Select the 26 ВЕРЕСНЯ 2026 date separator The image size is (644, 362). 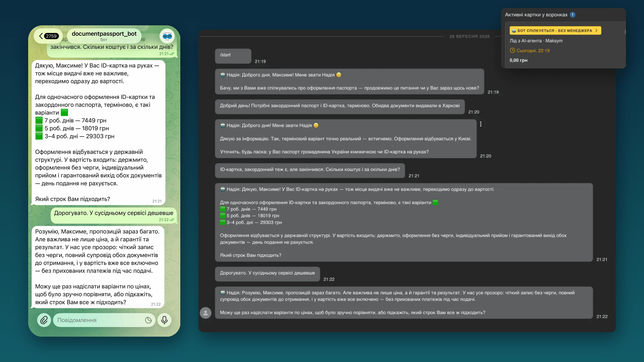pos(469,36)
